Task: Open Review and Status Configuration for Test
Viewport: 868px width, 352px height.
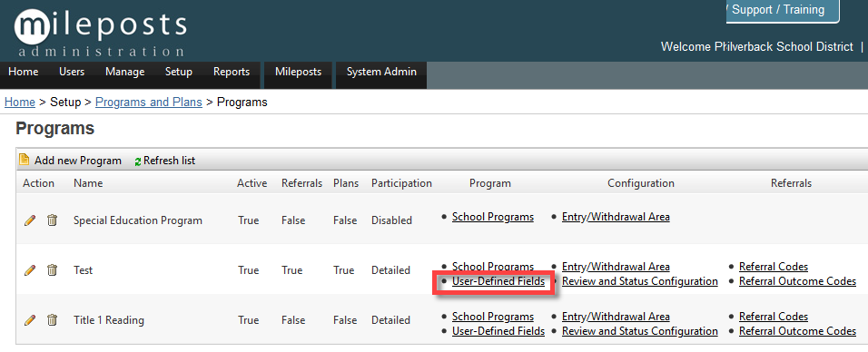Action: pyautogui.click(x=640, y=281)
